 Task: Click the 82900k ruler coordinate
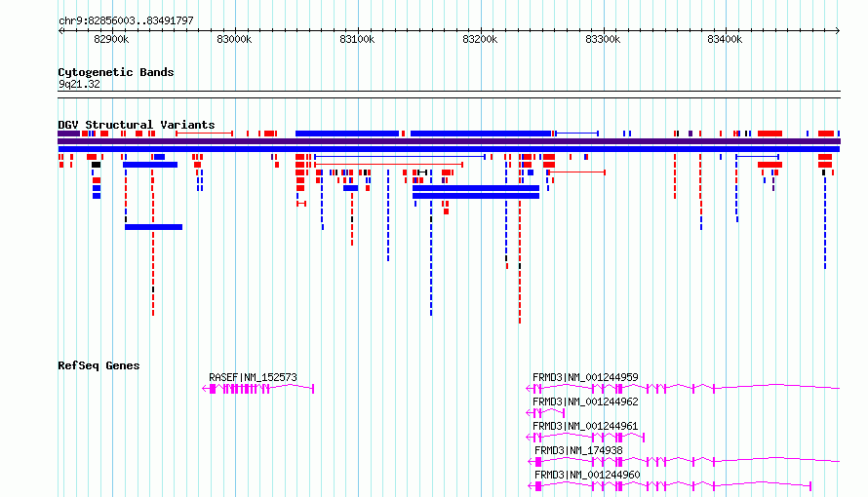(111, 39)
